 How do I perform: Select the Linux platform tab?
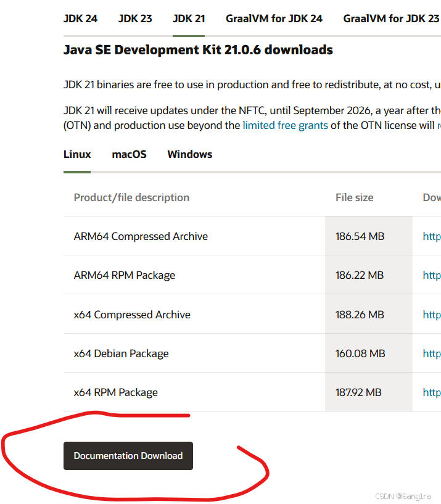(x=77, y=154)
